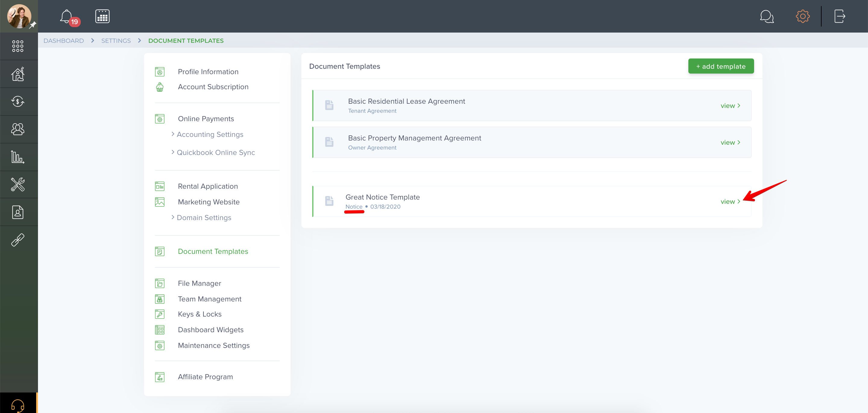This screenshot has height=413, width=868.
Task: Select Document Templates menu item
Action: 212,251
